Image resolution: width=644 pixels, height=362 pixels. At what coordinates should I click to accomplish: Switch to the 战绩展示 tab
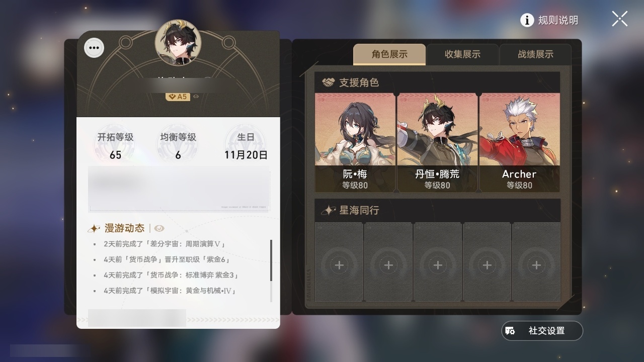[535, 54]
